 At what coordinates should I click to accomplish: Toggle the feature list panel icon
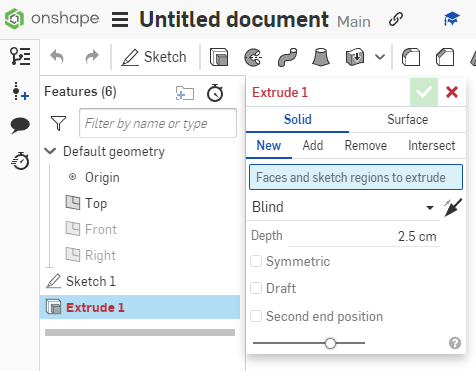pos(20,56)
